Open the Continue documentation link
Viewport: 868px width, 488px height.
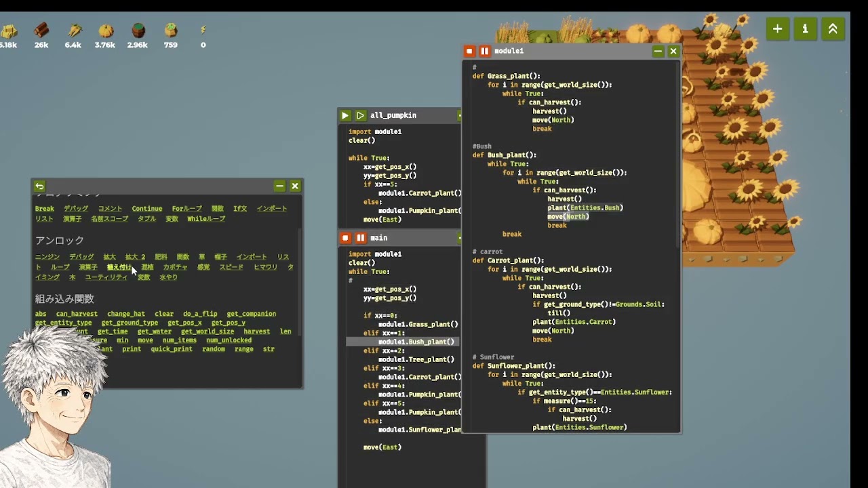point(147,209)
